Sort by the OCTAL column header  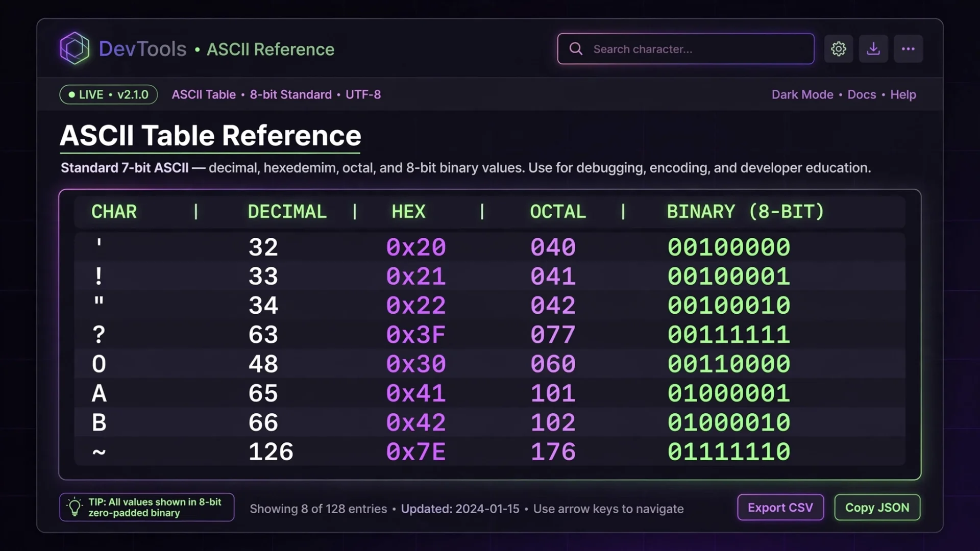[x=558, y=211]
